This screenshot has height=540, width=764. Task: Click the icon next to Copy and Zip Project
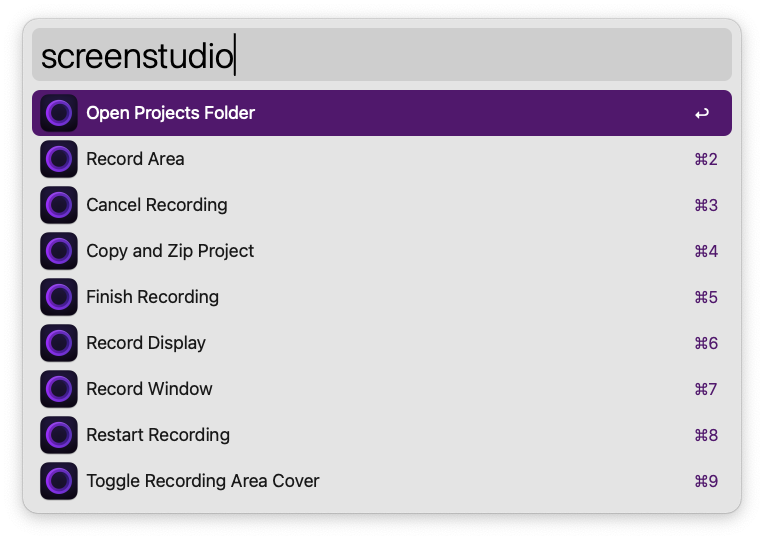(59, 251)
